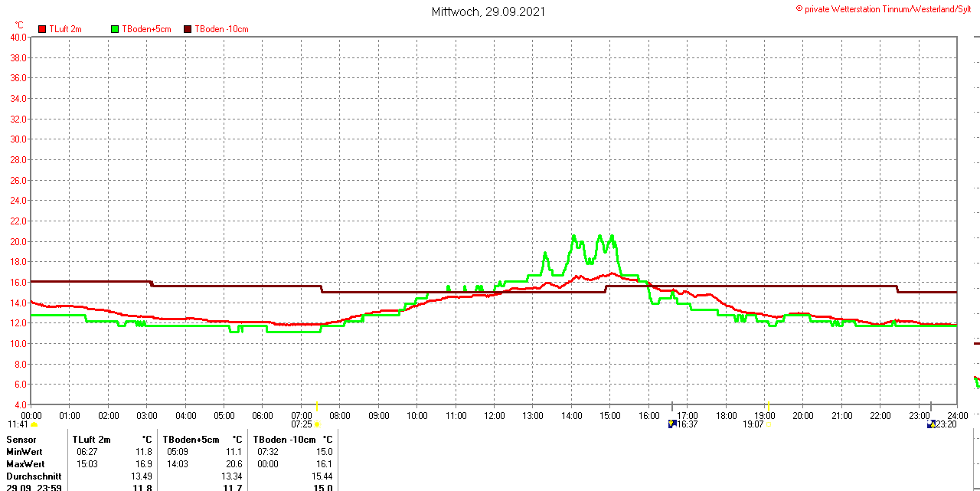Image resolution: width=980 pixels, height=491 pixels.
Task: Click the 12:00 label on the time axis
Action: pos(494,416)
